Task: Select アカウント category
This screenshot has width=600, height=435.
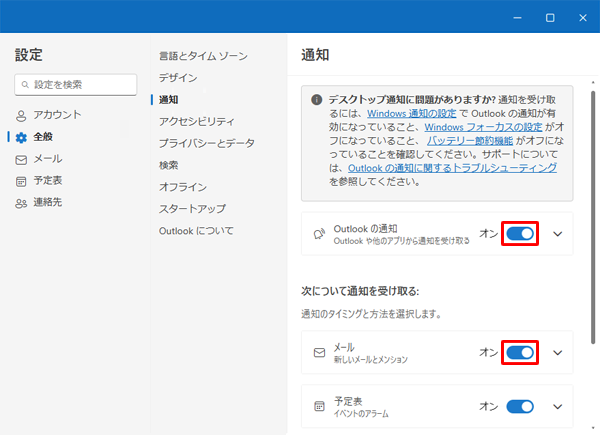Action: pyautogui.click(x=57, y=115)
